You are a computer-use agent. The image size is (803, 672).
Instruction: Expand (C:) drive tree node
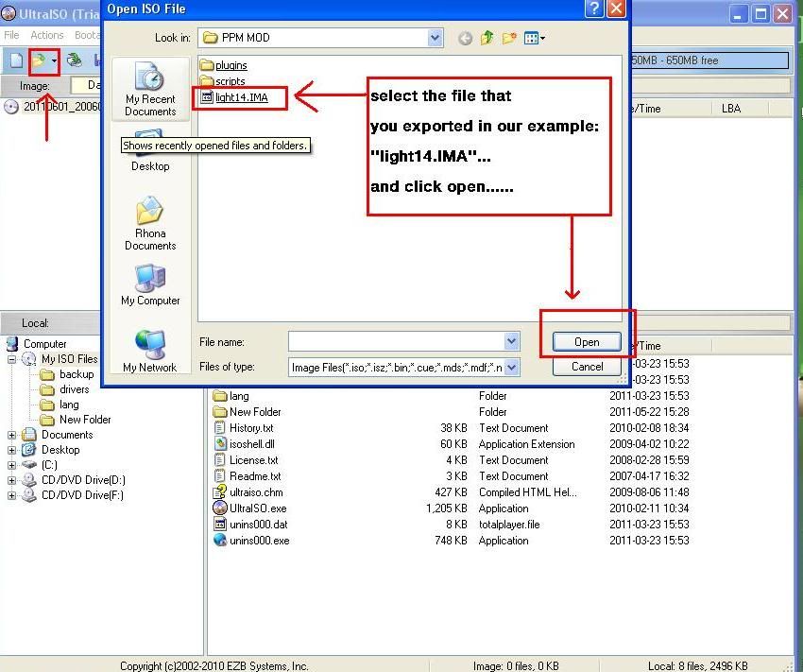click(11, 465)
